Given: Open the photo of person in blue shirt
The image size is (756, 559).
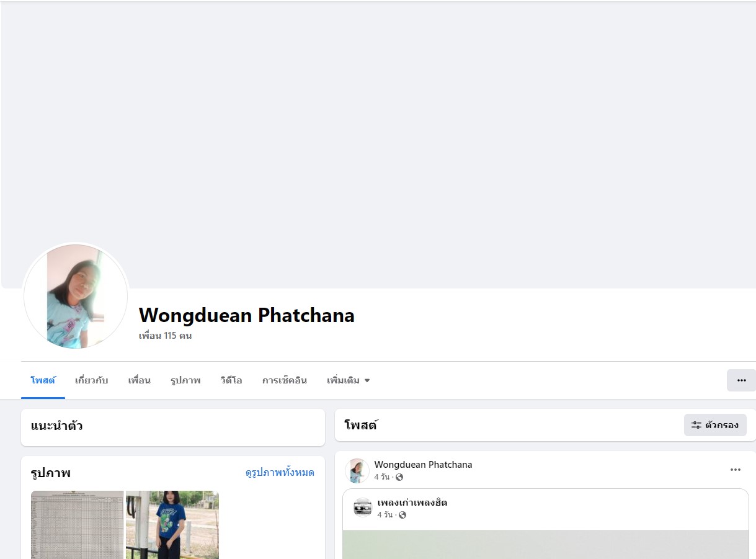Looking at the screenshot, I should [172, 525].
